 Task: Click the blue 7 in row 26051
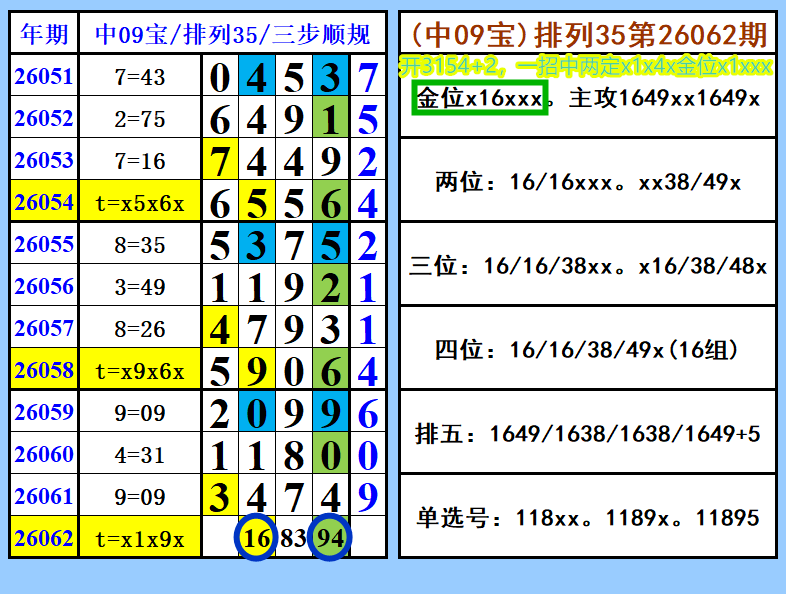(x=367, y=76)
